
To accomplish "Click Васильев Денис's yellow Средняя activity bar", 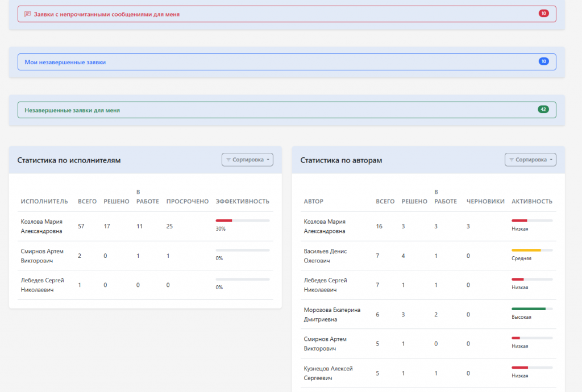I will point(532,250).
